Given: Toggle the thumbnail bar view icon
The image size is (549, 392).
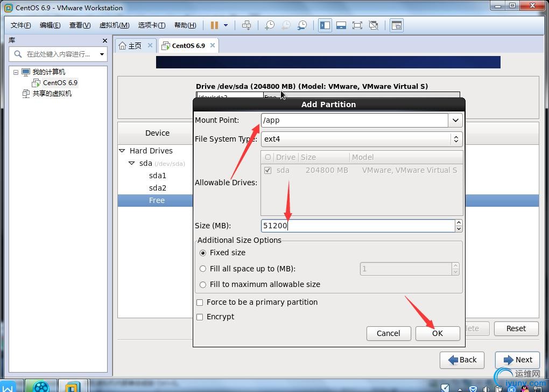Looking at the screenshot, I should coord(341,25).
